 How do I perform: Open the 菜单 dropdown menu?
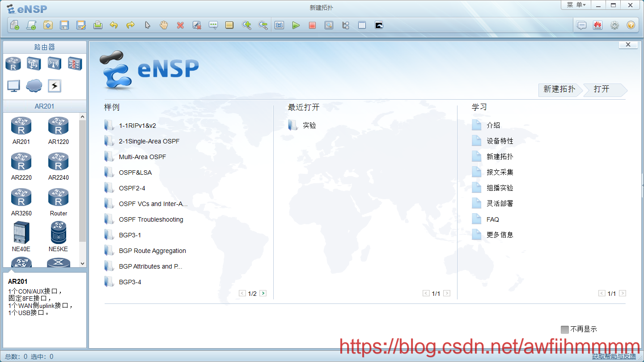[576, 5]
